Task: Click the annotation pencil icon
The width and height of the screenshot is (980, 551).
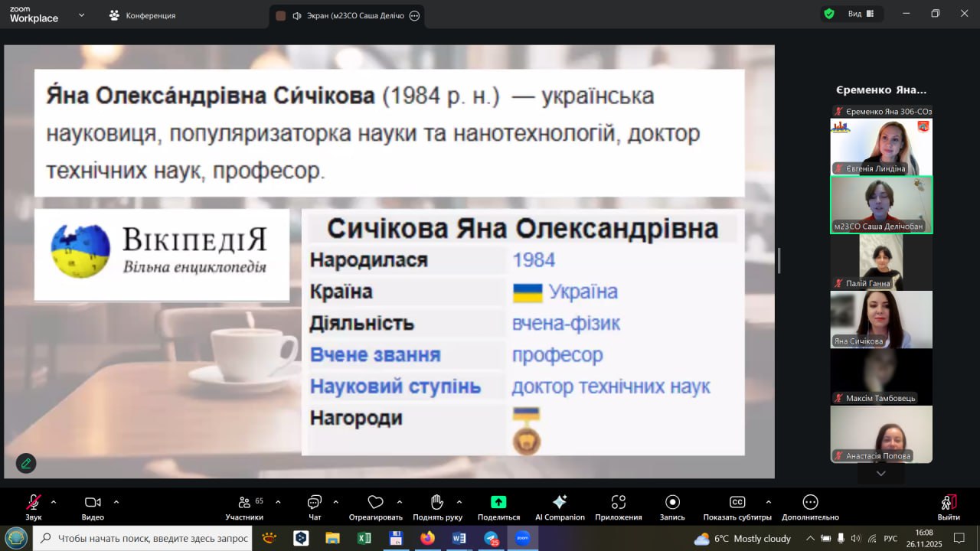Action: pyautogui.click(x=26, y=463)
